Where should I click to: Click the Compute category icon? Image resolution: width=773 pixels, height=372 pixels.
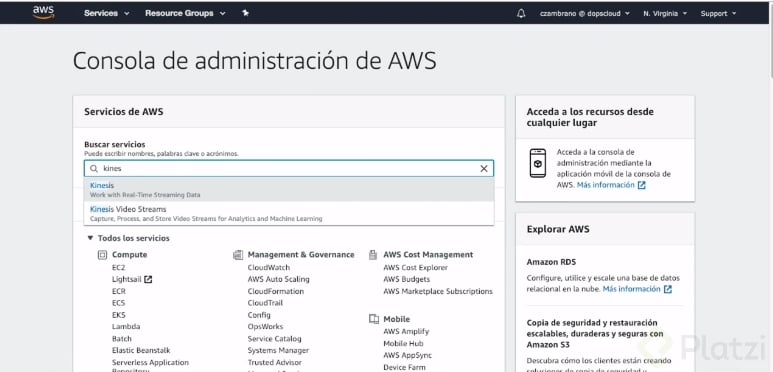click(x=102, y=255)
